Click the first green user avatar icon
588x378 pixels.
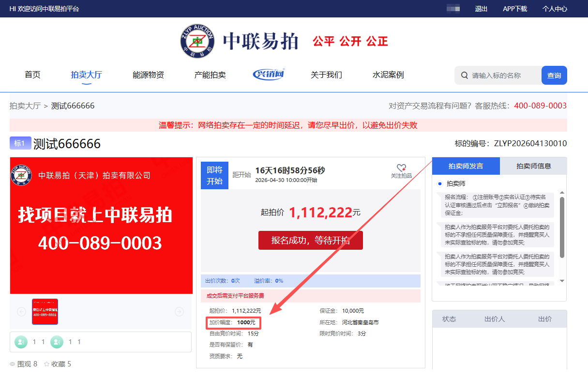coord(21,342)
